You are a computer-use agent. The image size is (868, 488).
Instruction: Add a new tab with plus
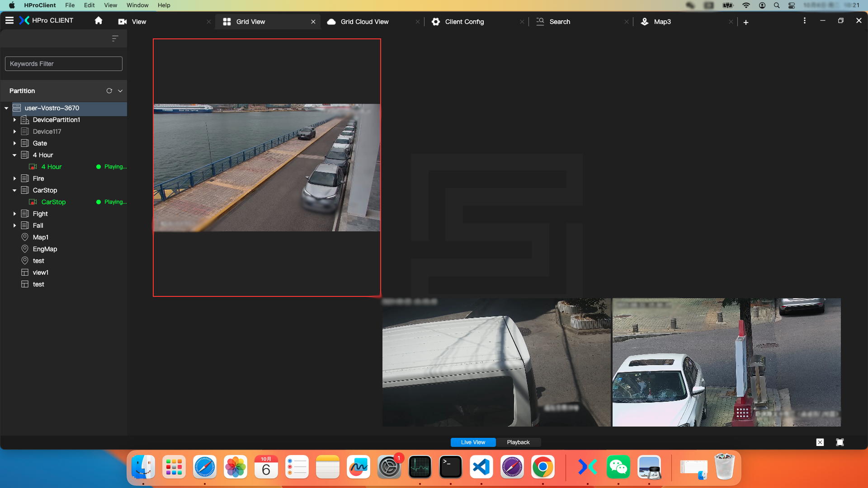[x=746, y=22]
